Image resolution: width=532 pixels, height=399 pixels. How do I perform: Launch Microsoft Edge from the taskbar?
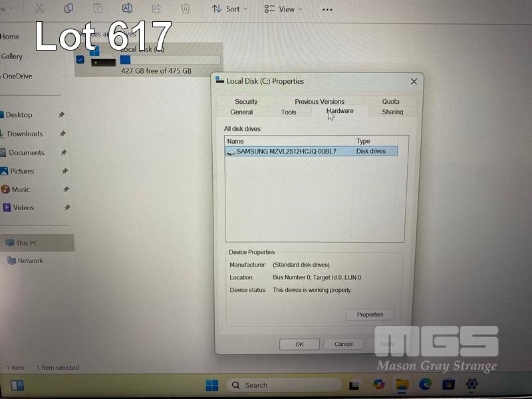425,384
